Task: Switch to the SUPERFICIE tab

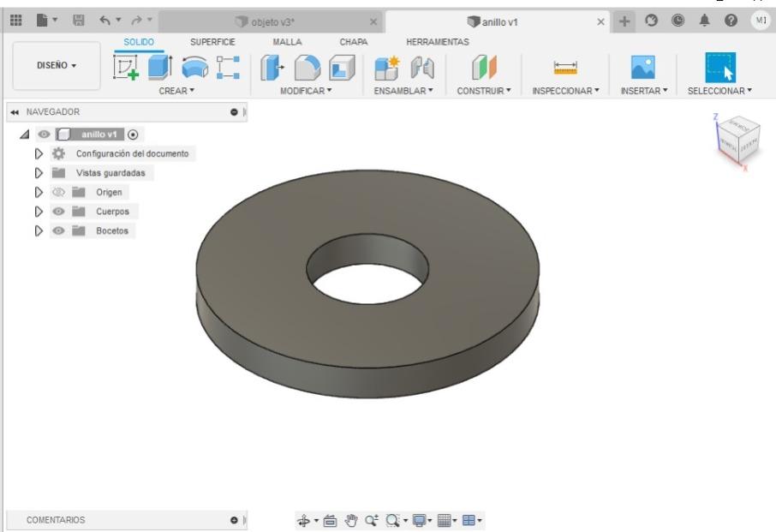Action: coord(212,42)
